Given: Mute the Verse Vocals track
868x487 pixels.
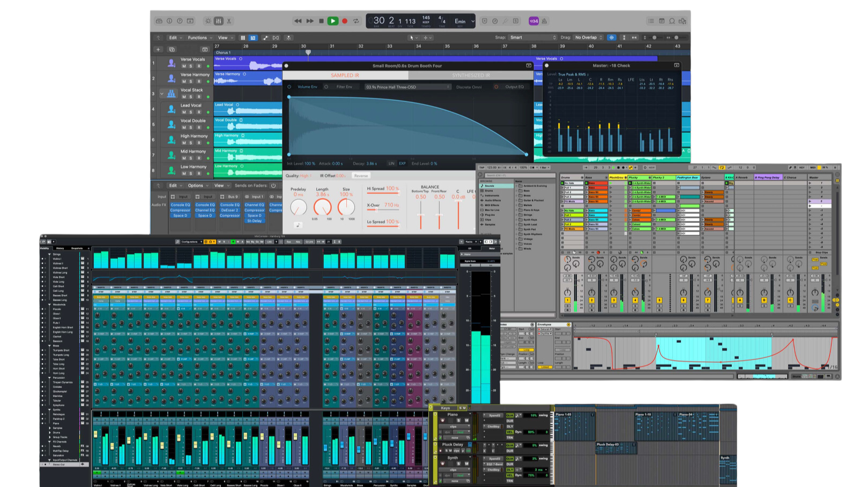Looking at the screenshot, I should pos(184,66).
